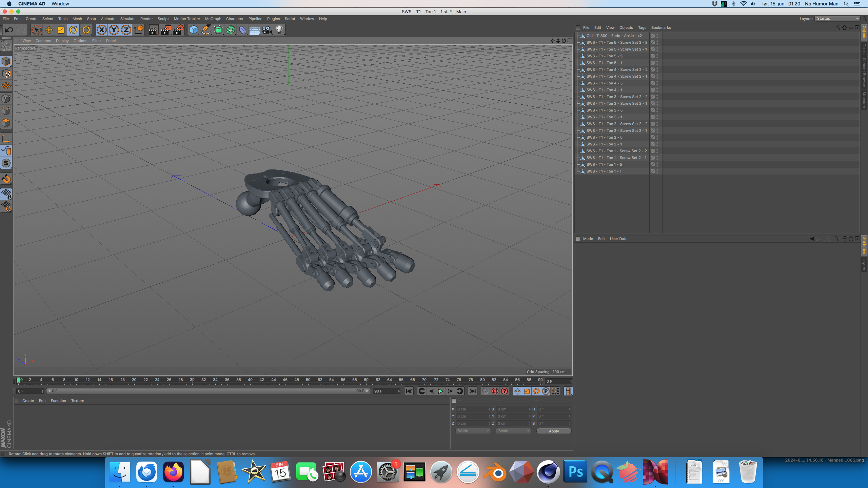Select object 'SWS - T1 - Toe 3 - 5'
Screen dimensions: 868x488
604,110
